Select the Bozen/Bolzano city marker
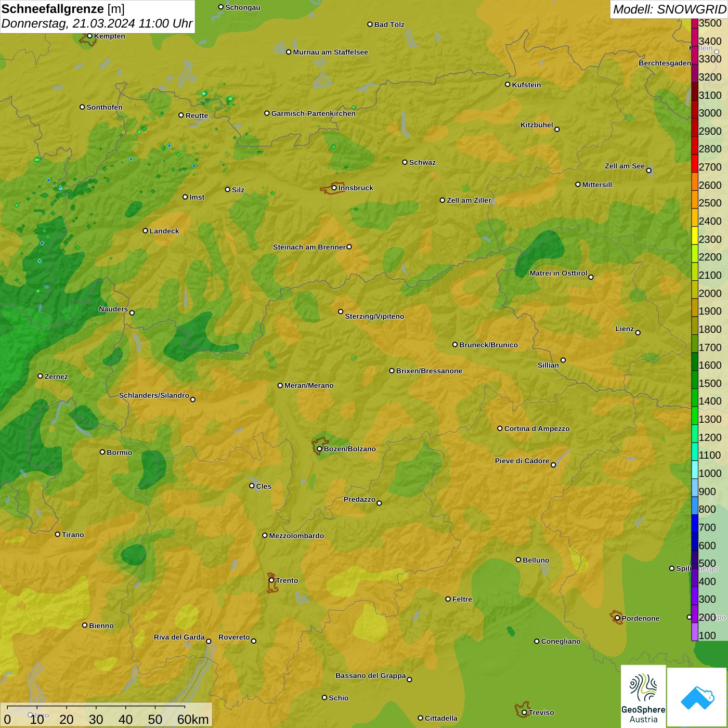Image resolution: width=728 pixels, height=728 pixels. [x=319, y=449]
